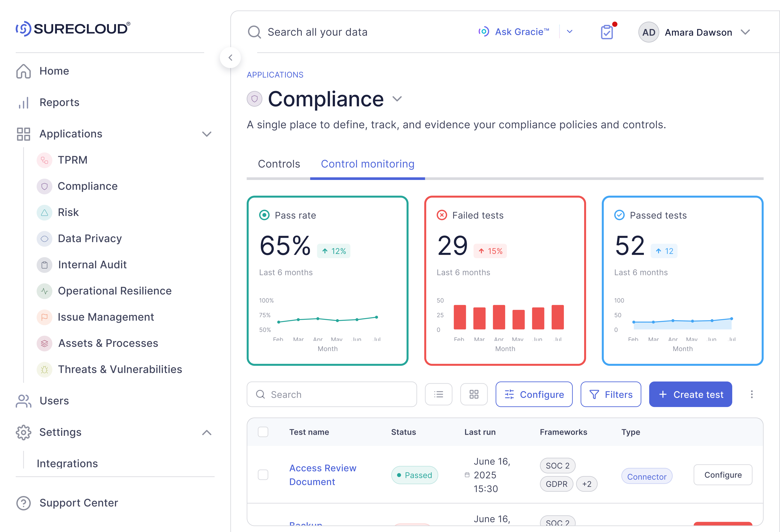The image size is (780, 532).
Task: Check the Access Review Document row
Action: pos(263,475)
